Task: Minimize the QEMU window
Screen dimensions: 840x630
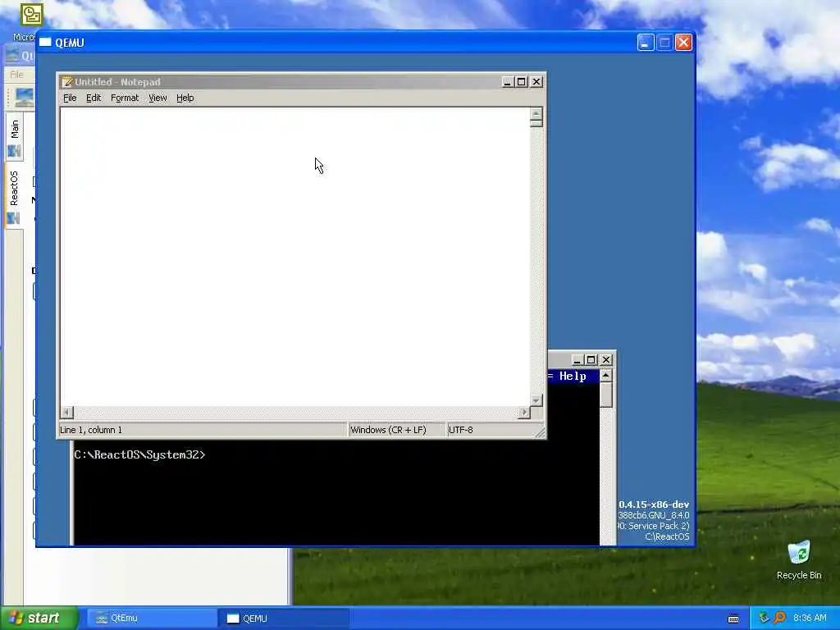Action: [x=646, y=43]
